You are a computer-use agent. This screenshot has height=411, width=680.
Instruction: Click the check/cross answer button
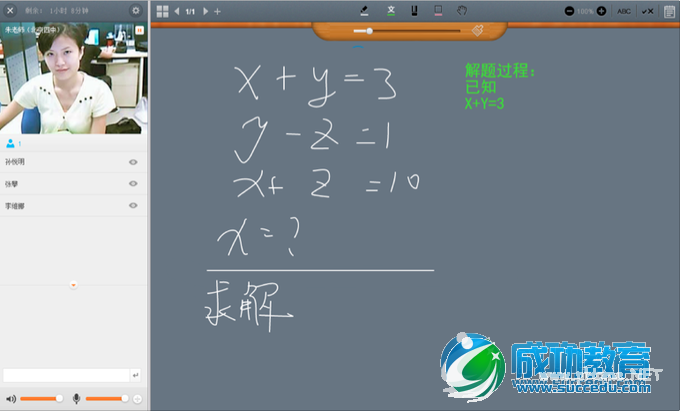click(647, 11)
